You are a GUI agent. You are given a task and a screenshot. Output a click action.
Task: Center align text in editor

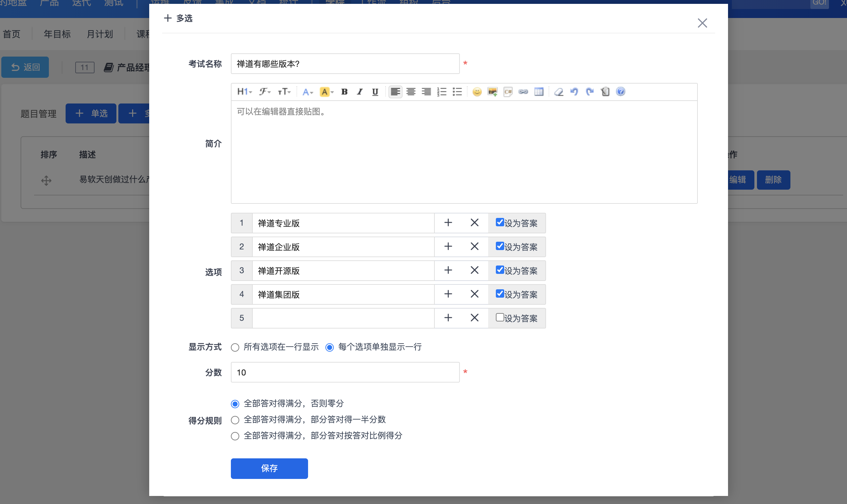click(411, 92)
